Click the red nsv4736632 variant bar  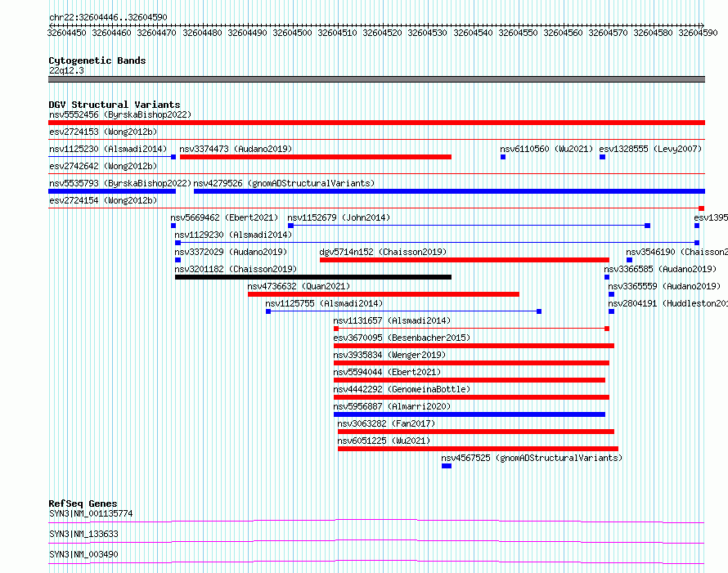coord(384,294)
